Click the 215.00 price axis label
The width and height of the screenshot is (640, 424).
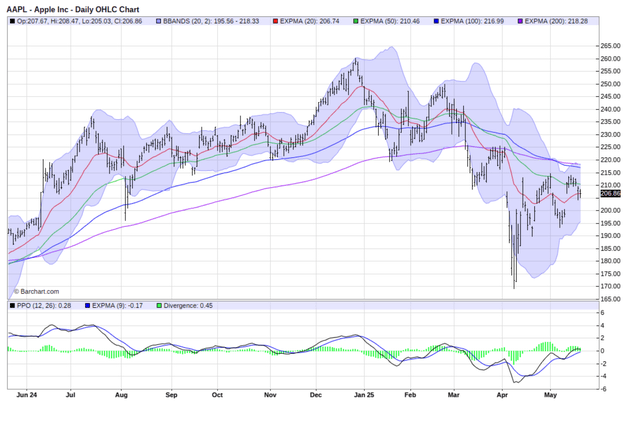tap(611, 173)
